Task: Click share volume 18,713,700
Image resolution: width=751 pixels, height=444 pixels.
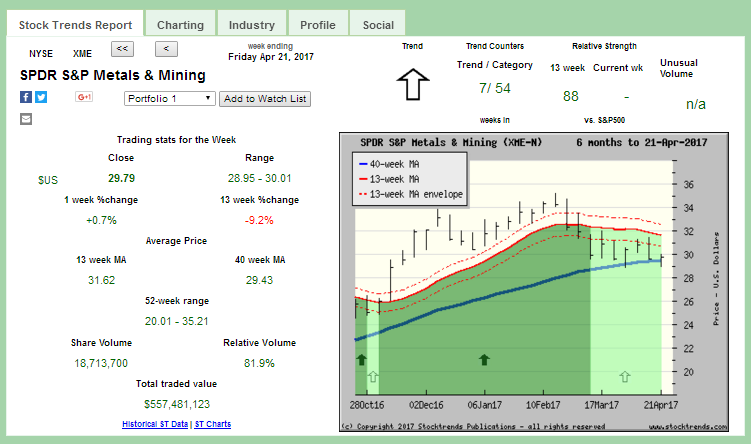Action: (x=101, y=364)
